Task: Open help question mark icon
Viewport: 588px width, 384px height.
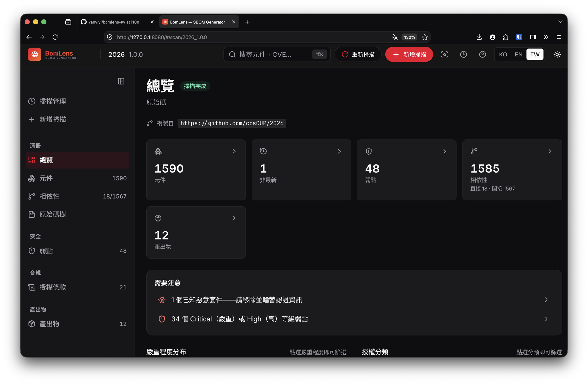Action: [x=482, y=55]
